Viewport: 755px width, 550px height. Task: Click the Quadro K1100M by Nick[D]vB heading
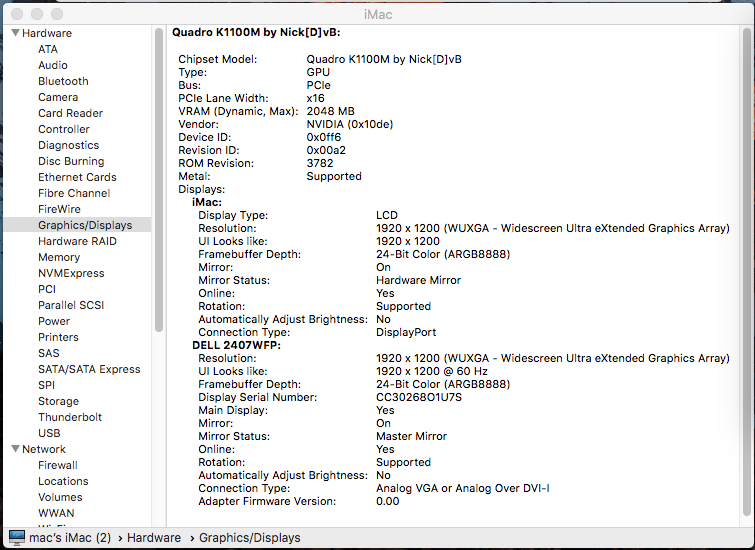[256, 32]
